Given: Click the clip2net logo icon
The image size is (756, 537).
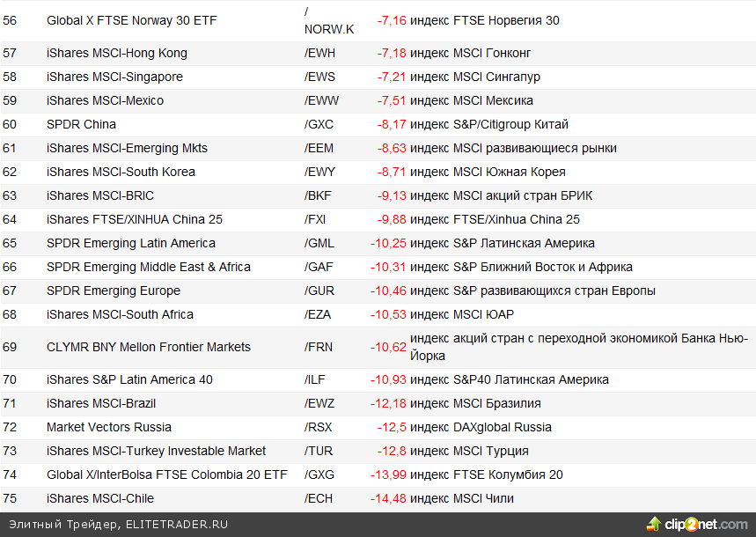Looking at the screenshot, I should tap(653, 525).
